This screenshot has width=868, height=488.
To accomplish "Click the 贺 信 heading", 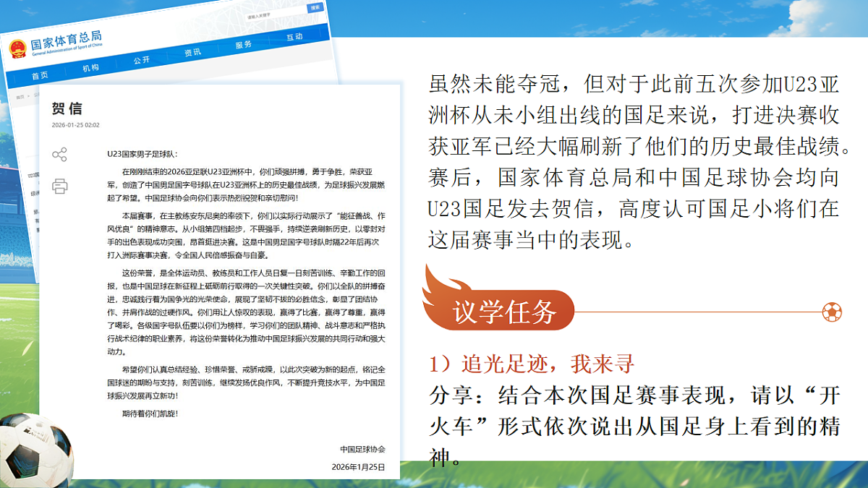I will pyautogui.click(x=67, y=108).
